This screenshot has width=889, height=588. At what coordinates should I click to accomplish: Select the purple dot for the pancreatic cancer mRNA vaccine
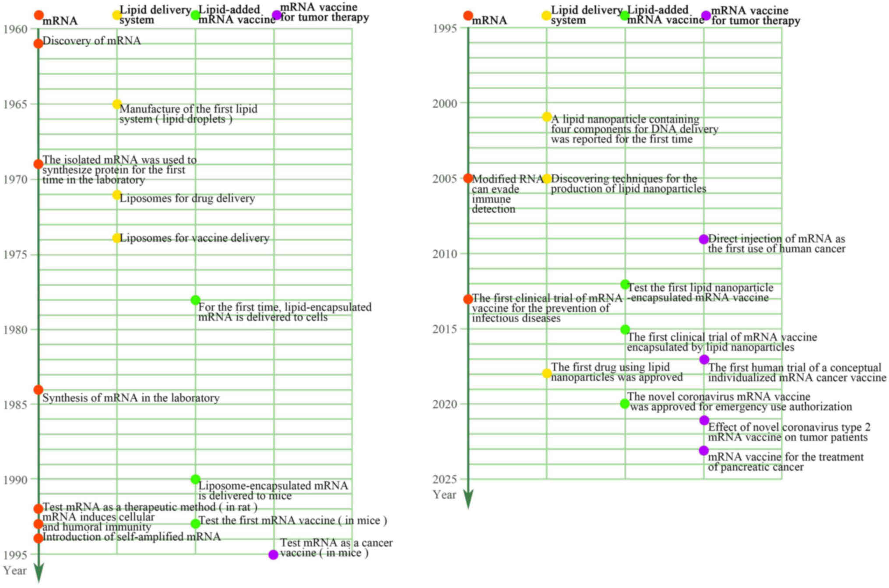click(x=703, y=451)
